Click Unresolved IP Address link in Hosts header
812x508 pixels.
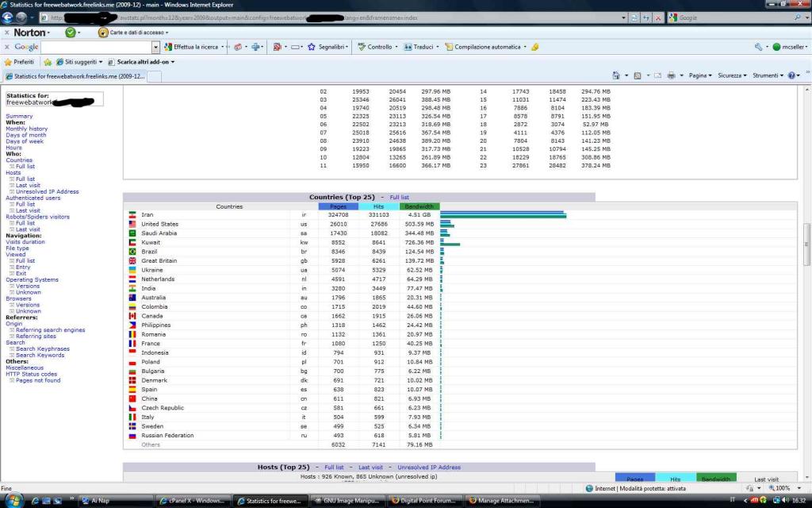click(x=428, y=468)
